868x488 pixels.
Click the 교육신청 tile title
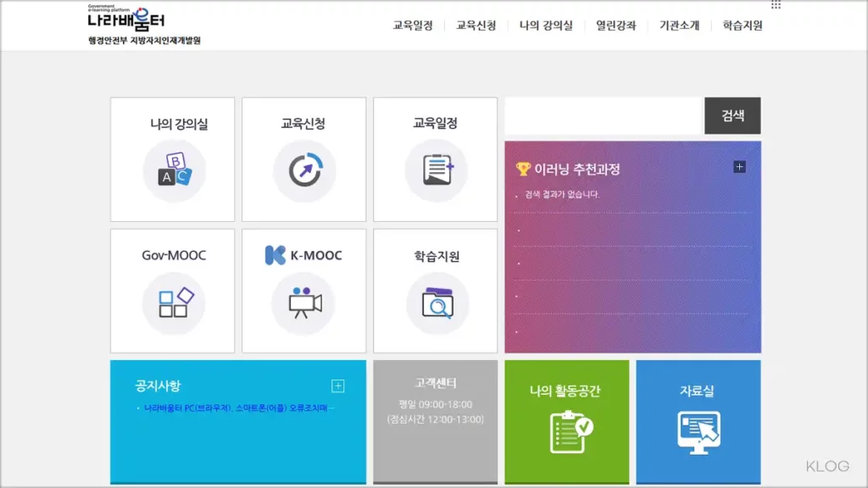[x=303, y=124]
